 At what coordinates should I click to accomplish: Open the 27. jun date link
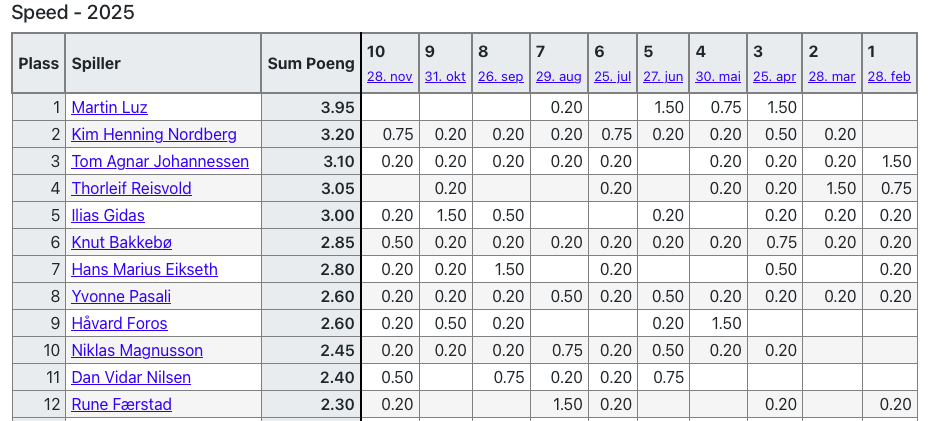663,77
